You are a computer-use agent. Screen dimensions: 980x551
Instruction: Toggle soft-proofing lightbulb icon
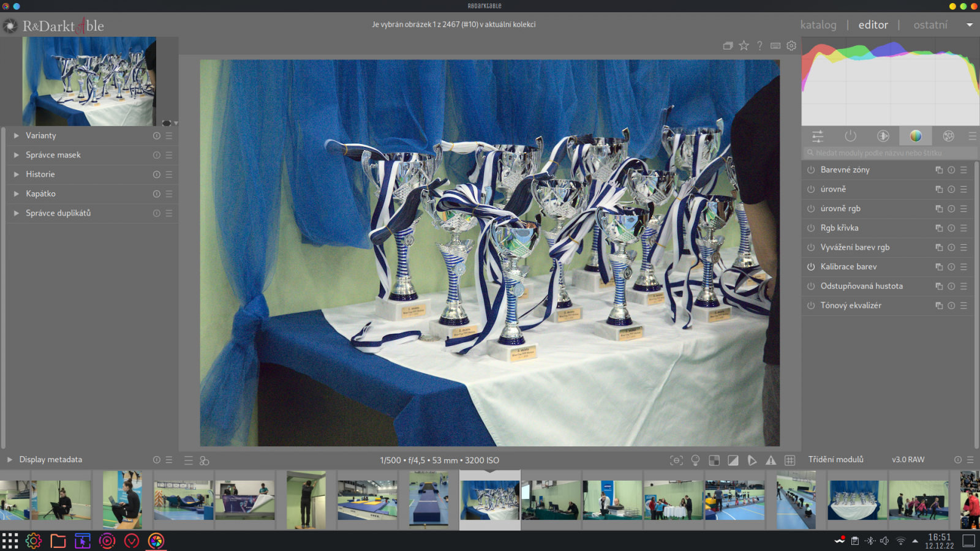[695, 459]
